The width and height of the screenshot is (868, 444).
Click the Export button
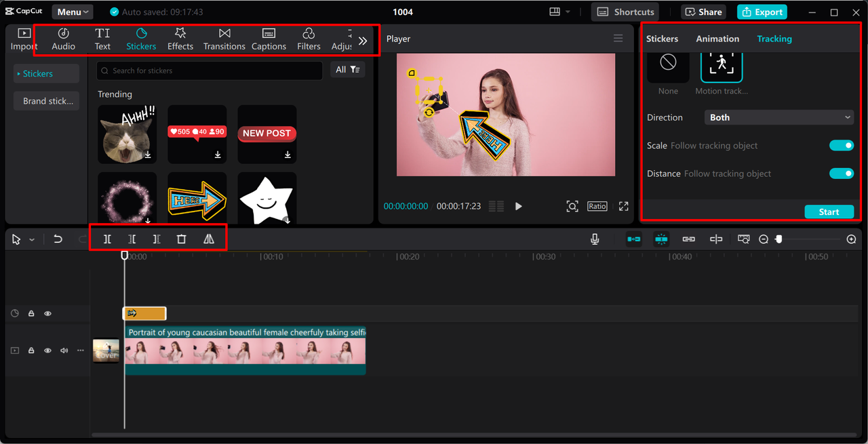click(762, 12)
